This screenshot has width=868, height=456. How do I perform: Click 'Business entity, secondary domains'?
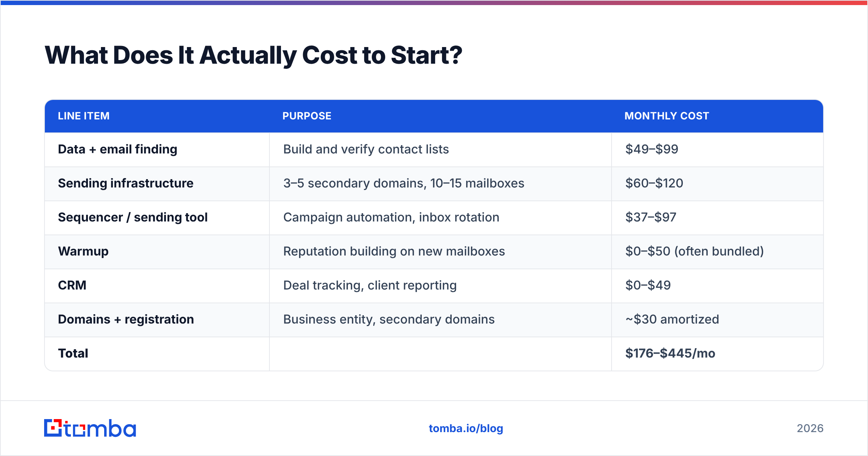[x=389, y=319]
